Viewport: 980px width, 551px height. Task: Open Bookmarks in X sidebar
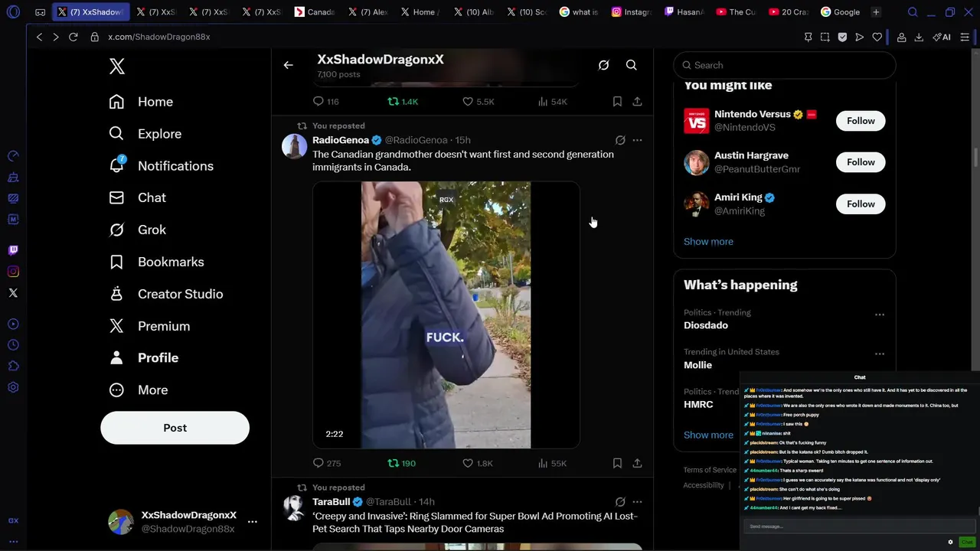[157, 262]
